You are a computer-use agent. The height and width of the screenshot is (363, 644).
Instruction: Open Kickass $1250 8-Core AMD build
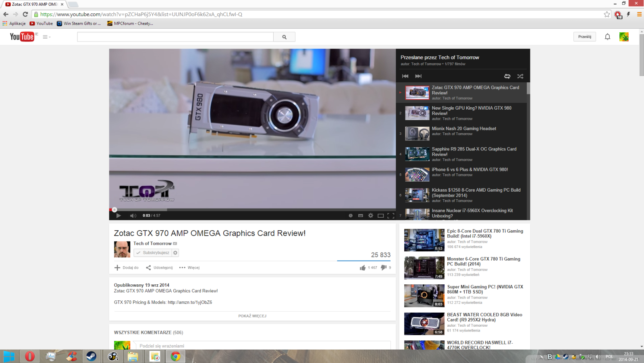(476, 193)
